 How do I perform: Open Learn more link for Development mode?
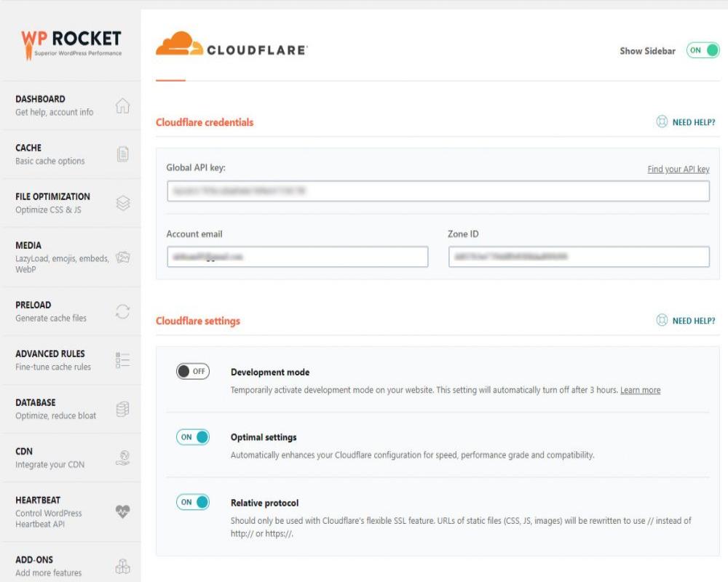[640, 391]
